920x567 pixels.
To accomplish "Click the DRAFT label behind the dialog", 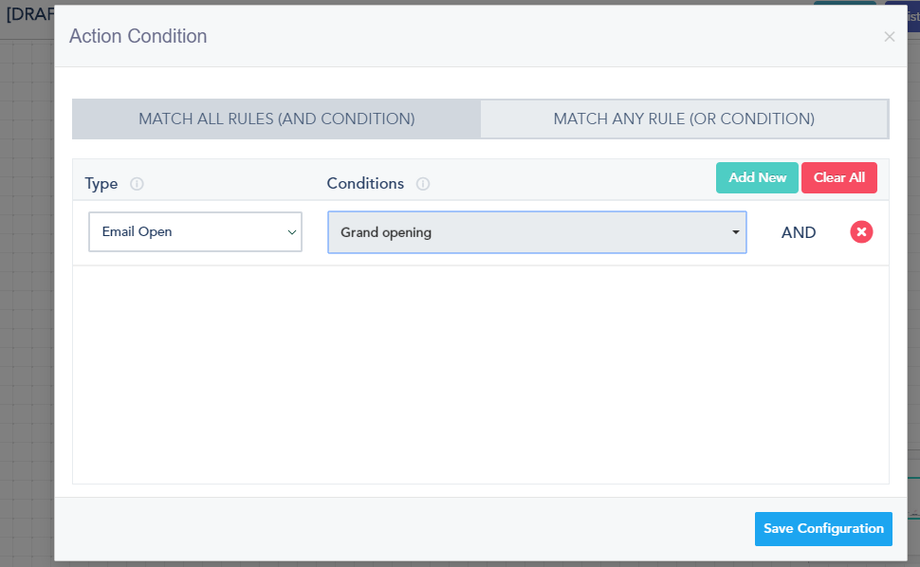I will 28,14.
